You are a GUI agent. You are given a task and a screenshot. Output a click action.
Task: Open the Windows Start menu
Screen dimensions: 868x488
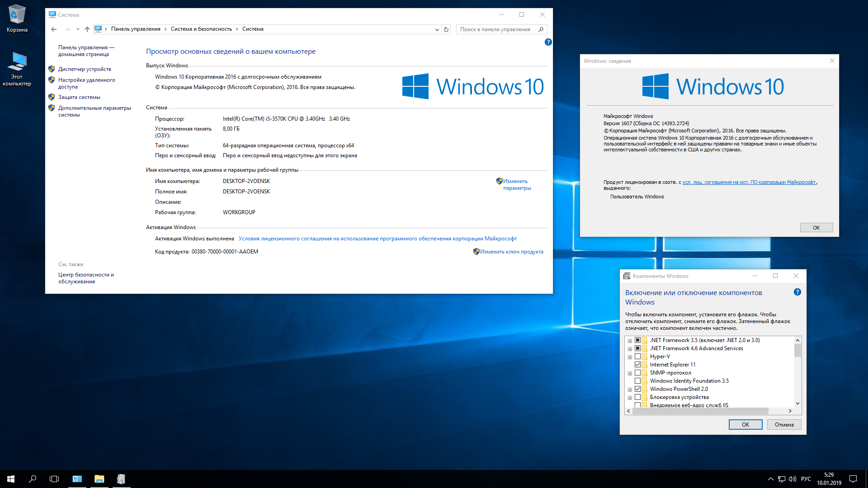click(x=11, y=479)
